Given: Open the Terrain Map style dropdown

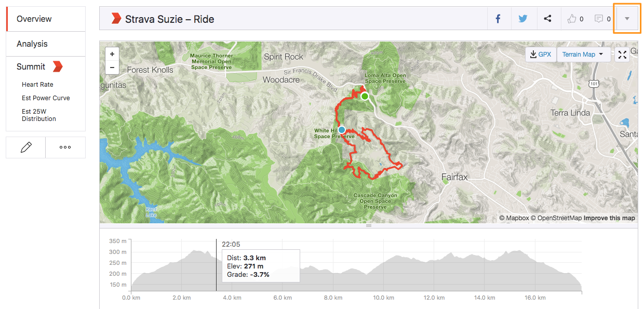Looking at the screenshot, I should click(583, 53).
